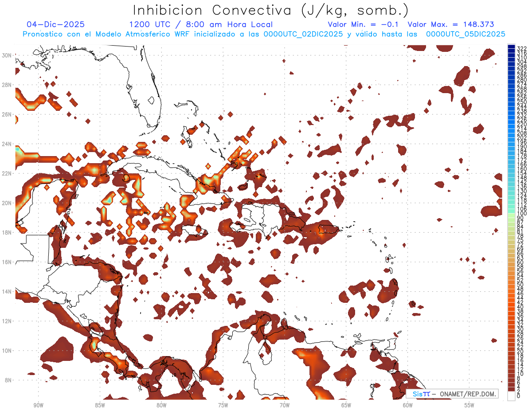This screenshot has width=532, height=411.
Task: Click the Puerto Rico island outline
Action: pos(329,229)
